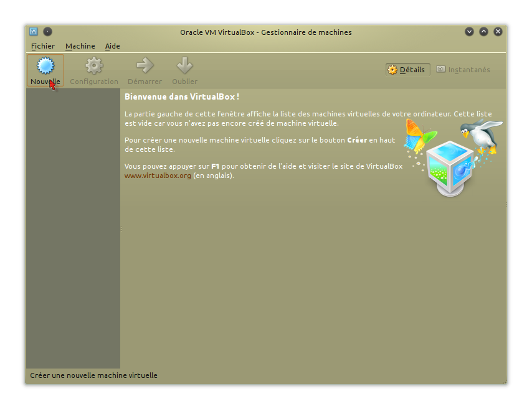
Task: Switch to Instantanés view
Action: (463, 70)
